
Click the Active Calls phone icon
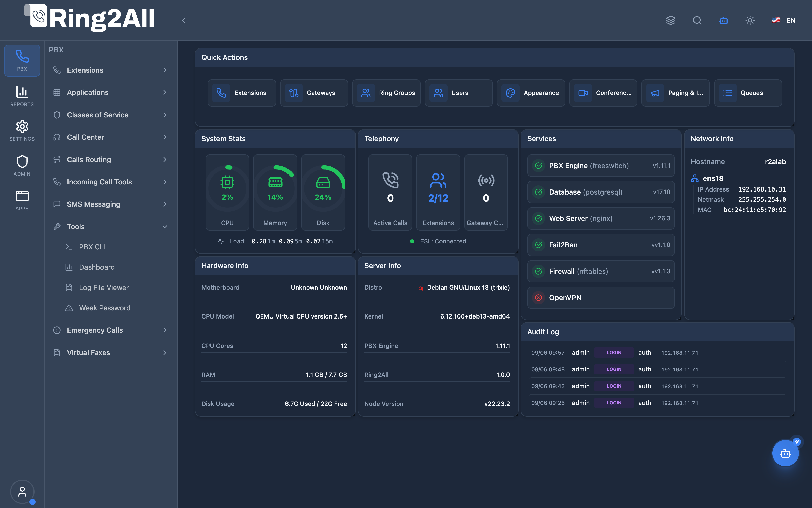pyautogui.click(x=390, y=180)
